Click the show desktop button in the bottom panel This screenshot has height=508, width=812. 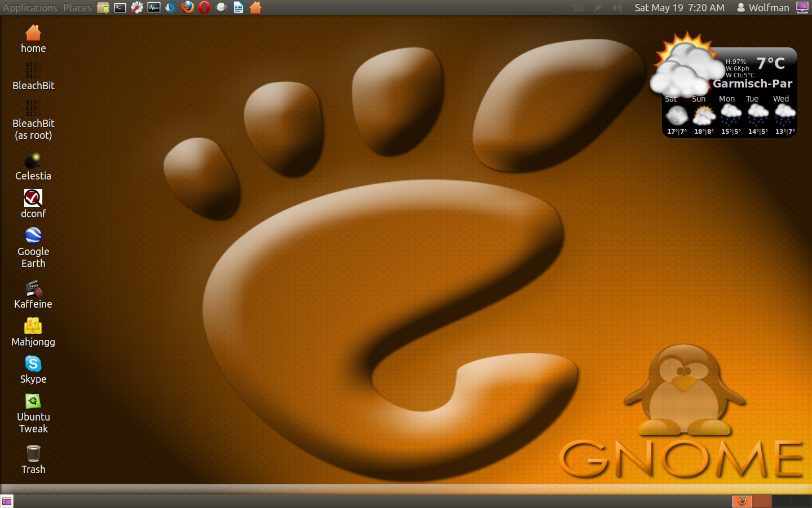[x=7, y=501]
